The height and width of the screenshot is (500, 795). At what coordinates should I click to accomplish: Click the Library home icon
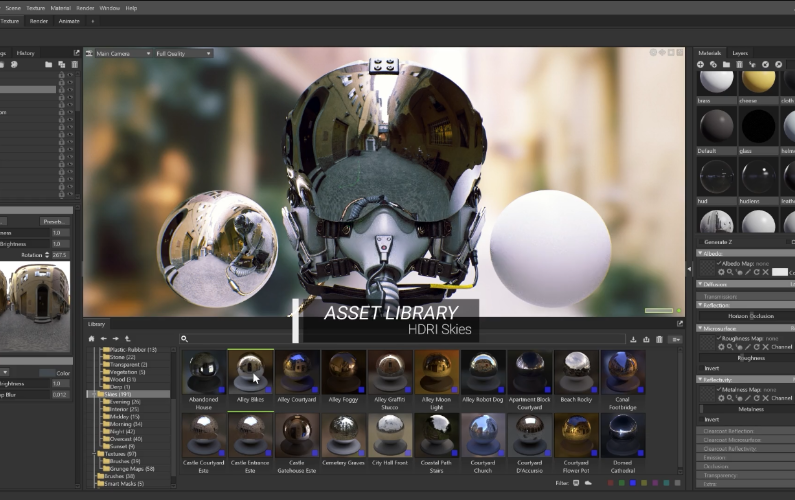[91, 339]
